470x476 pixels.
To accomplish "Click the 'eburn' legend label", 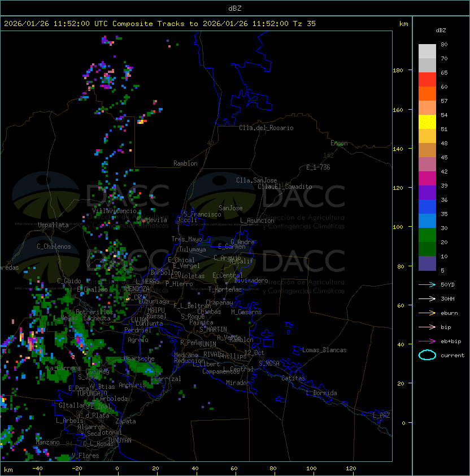I will 449,313.
